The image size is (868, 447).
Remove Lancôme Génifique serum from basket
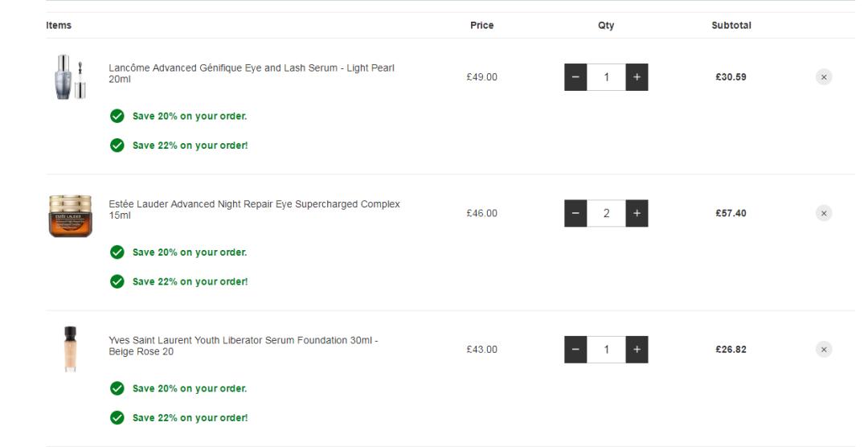pos(824,77)
